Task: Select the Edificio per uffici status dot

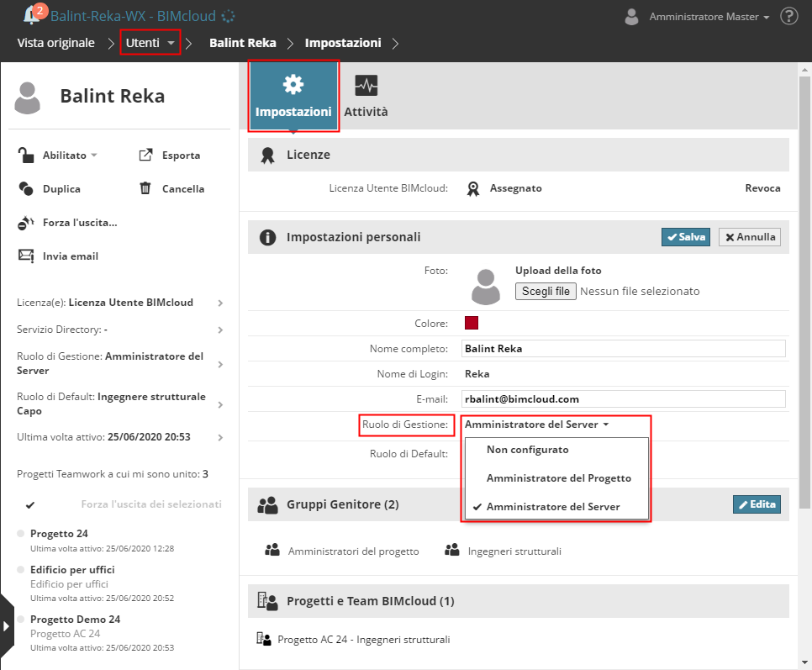Action: (x=21, y=570)
